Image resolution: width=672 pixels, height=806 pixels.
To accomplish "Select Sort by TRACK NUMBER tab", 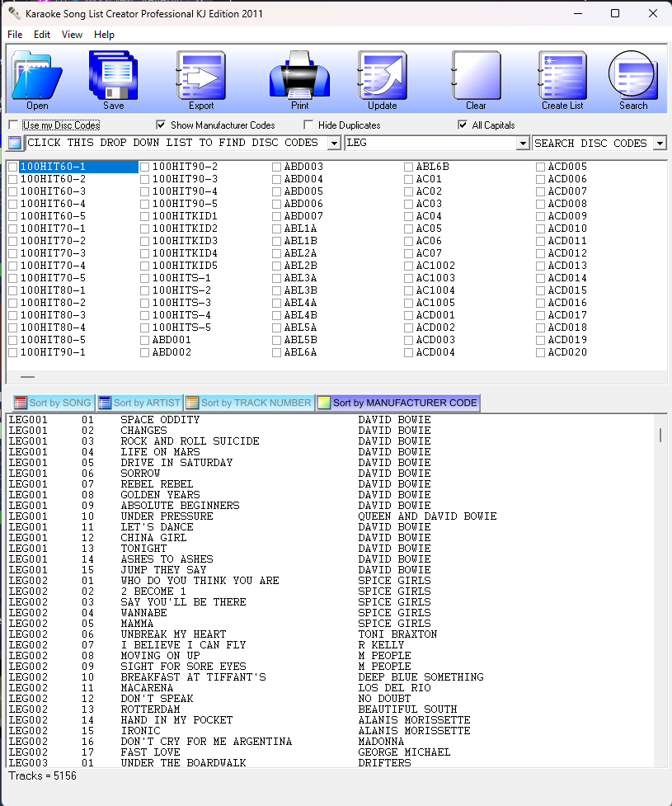I will [x=249, y=403].
